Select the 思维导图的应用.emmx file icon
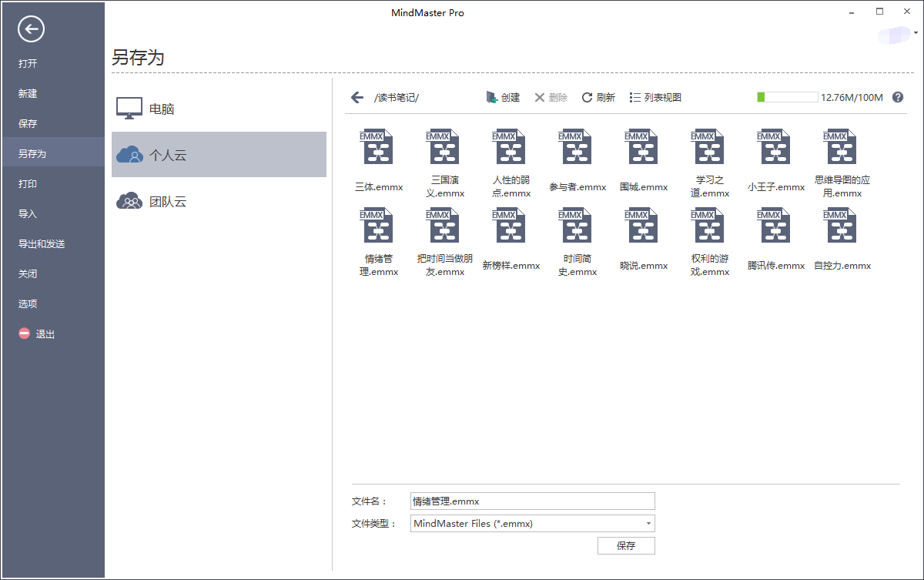924x580 pixels. pyautogui.click(x=839, y=146)
